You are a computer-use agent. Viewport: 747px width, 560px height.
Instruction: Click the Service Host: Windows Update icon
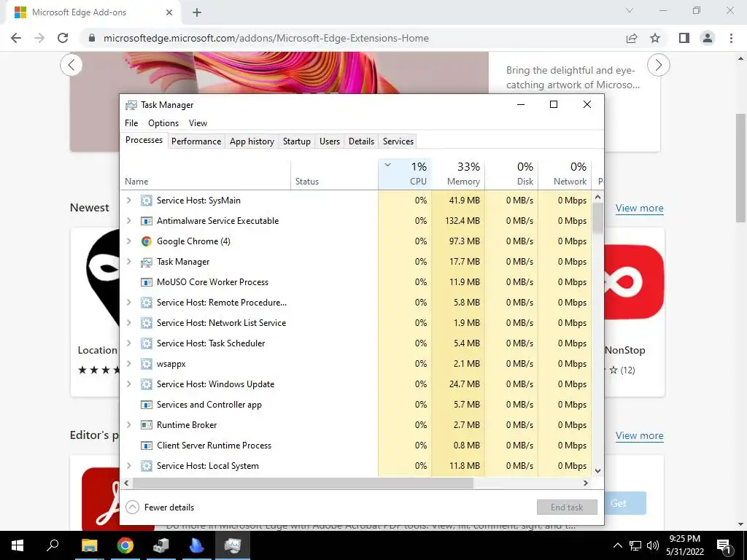(x=146, y=384)
